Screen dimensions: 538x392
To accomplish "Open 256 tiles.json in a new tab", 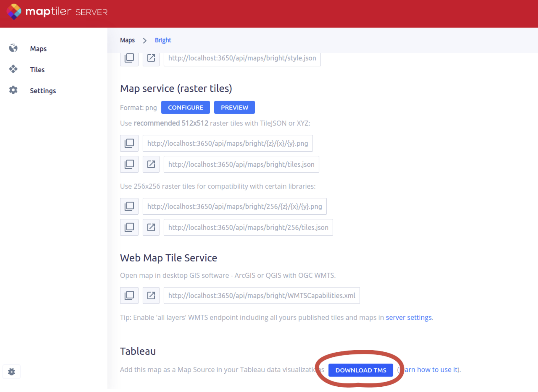I will pos(151,227).
